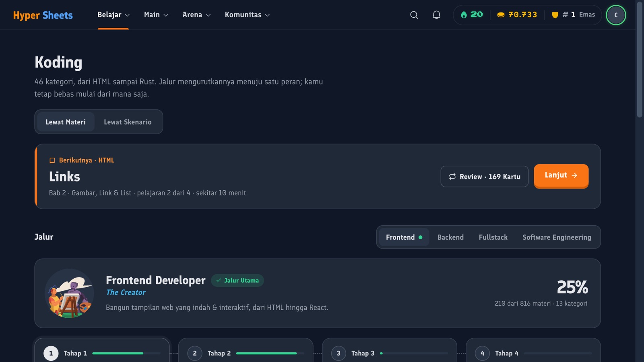Click the Frontend Developer heading
644x362 pixels.
click(x=155, y=280)
